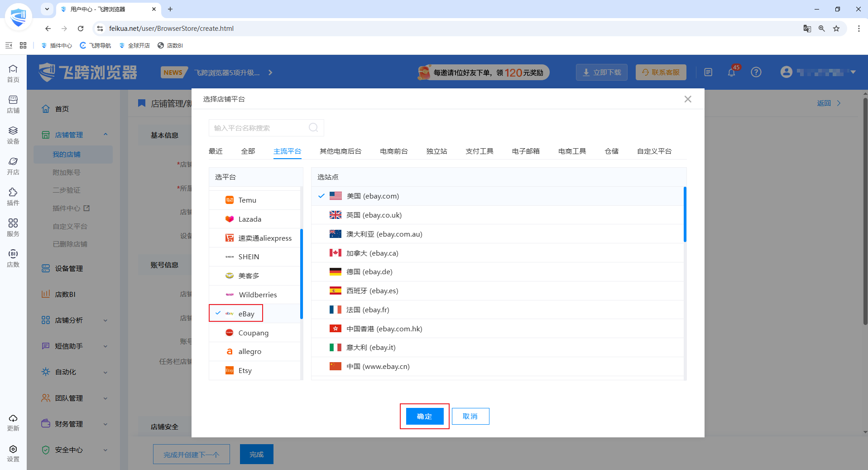Close the platform selection dialog
868x470 pixels.
point(688,99)
